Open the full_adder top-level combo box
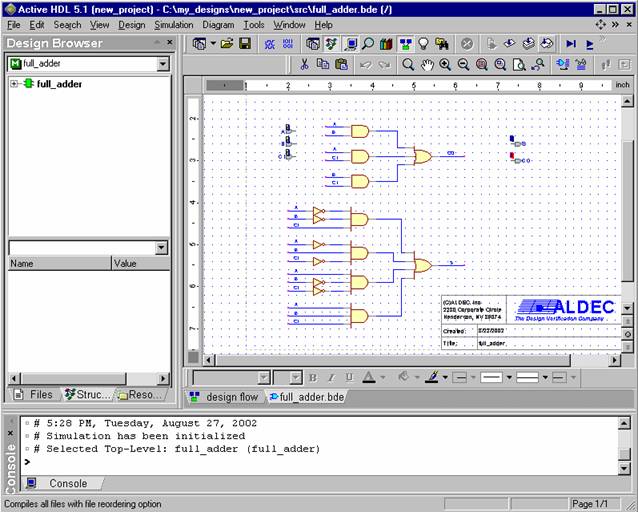The height and width of the screenshot is (512, 638). pos(89,63)
